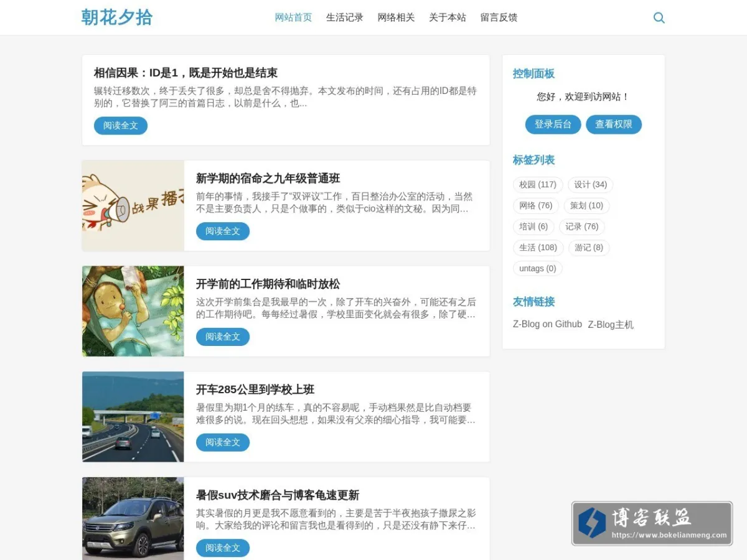747x560 pixels.
Task: Click the 友情链接 sidebar heading
Action: point(533,302)
